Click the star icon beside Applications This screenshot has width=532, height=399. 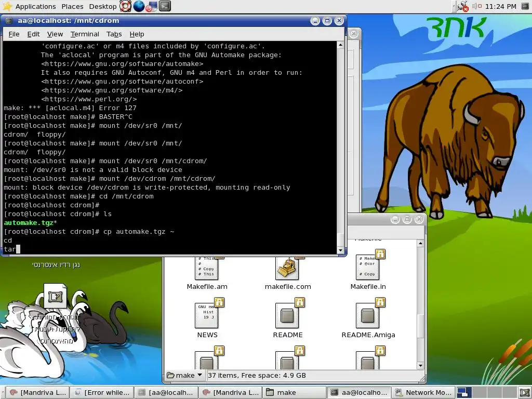7,6
